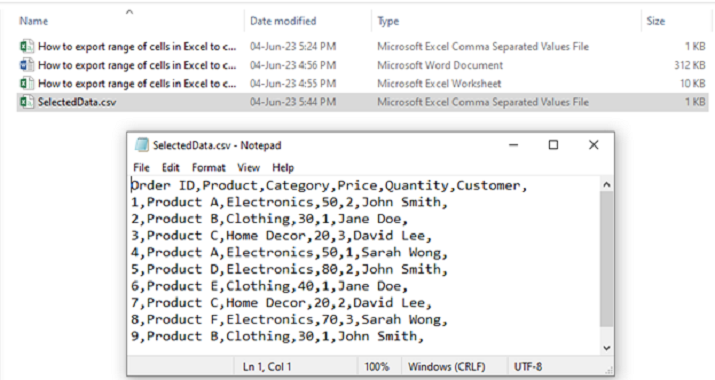The width and height of the screenshot is (715, 380).
Task: Open the Edit menu in Notepad
Action: pos(171,167)
